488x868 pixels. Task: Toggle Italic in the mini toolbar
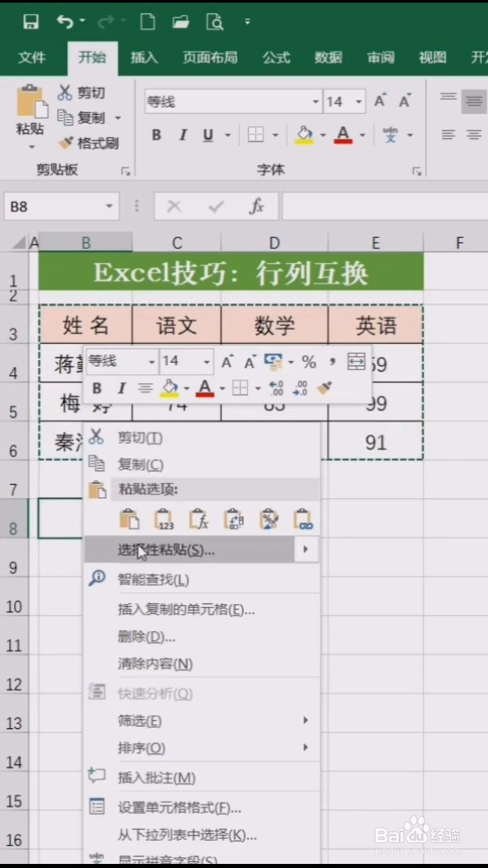tap(121, 388)
